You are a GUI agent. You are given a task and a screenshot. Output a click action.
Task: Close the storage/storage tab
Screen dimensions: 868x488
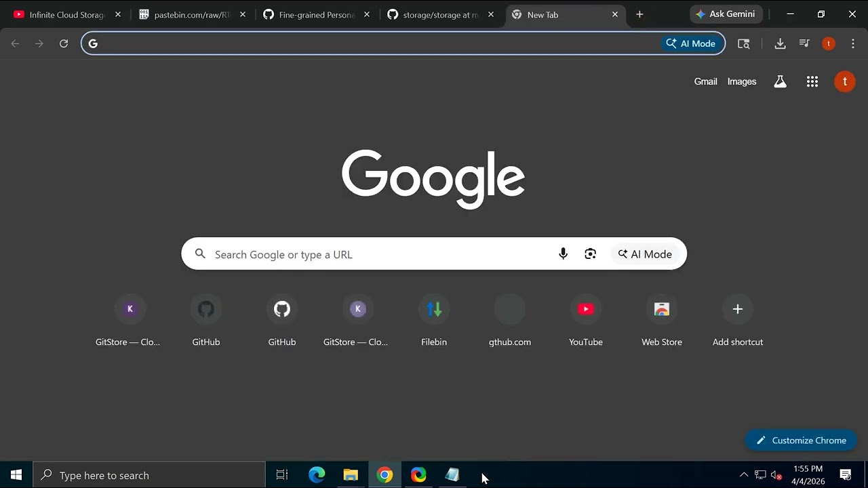tap(491, 14)
